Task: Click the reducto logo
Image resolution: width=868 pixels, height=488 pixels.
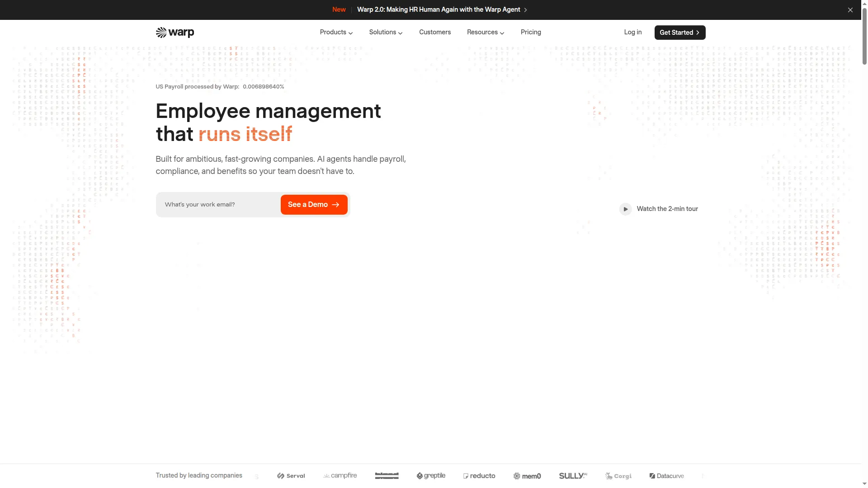Action: click(479, 476)
